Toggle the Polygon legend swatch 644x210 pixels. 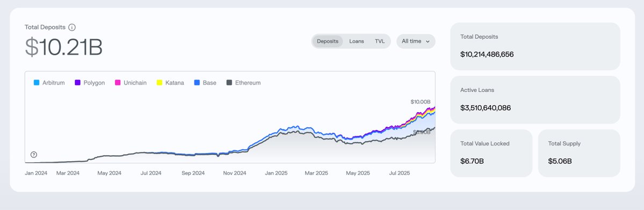(x=78, y=83)
